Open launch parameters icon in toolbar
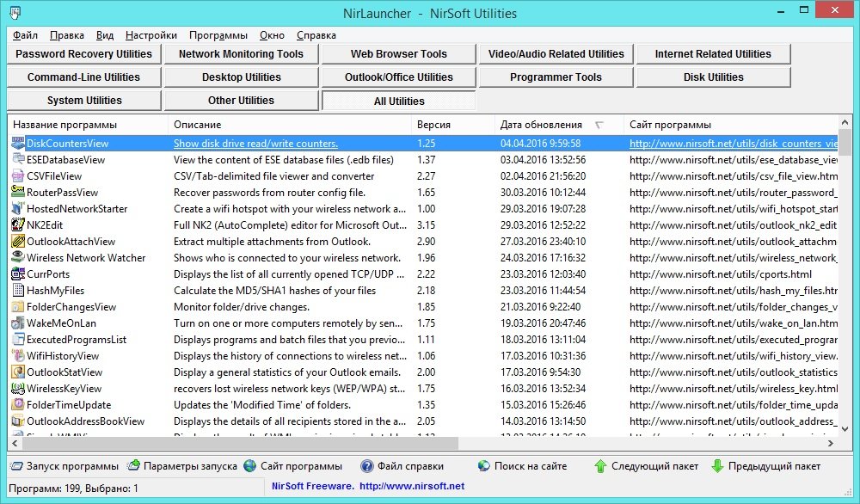860x504 pixels. (133, 466)
